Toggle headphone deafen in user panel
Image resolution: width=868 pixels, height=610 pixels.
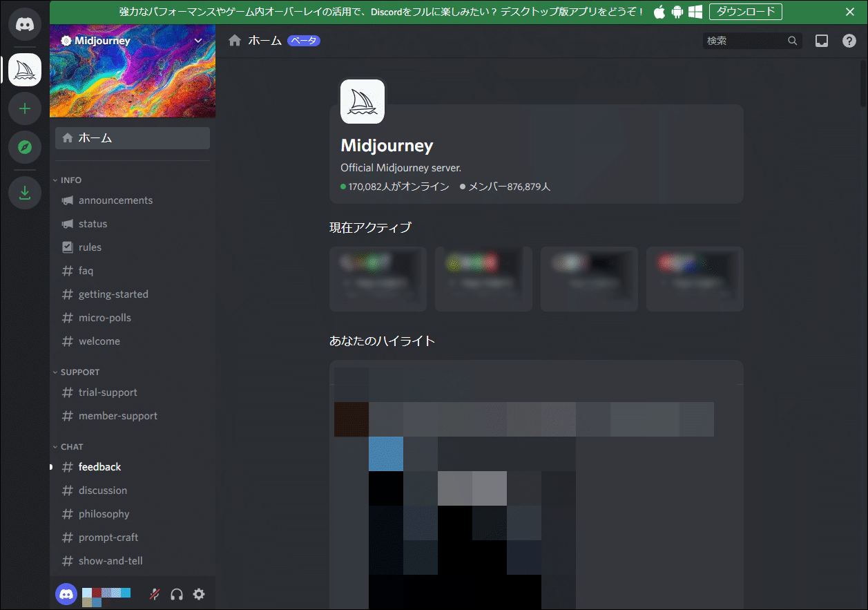click(x=177, y=594)
